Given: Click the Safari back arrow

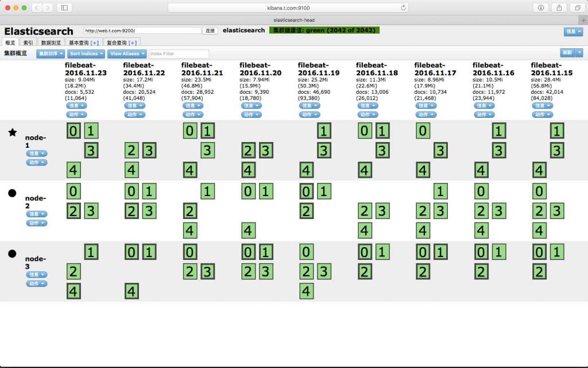Looking at the screenshot, I should (x=36, y=7).
